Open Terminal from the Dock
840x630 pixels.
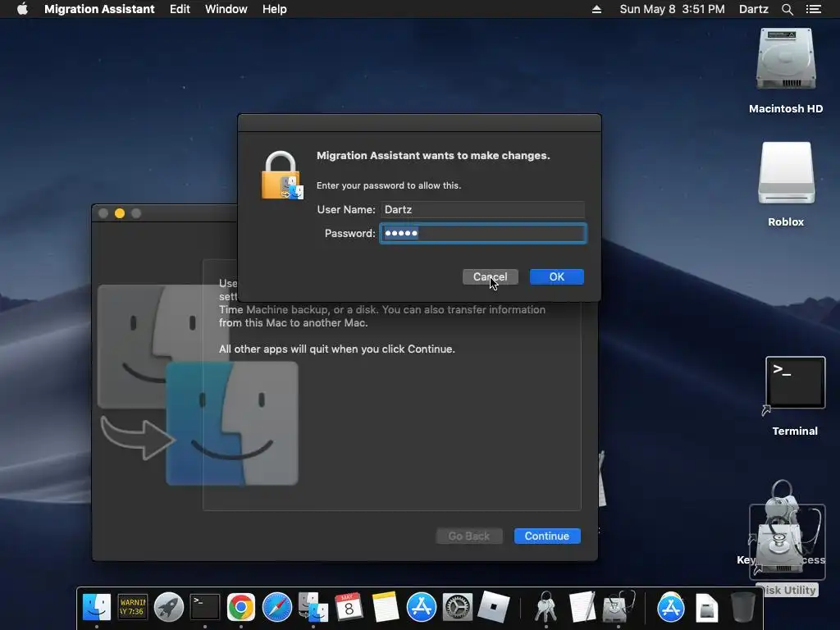coord(205,607)
